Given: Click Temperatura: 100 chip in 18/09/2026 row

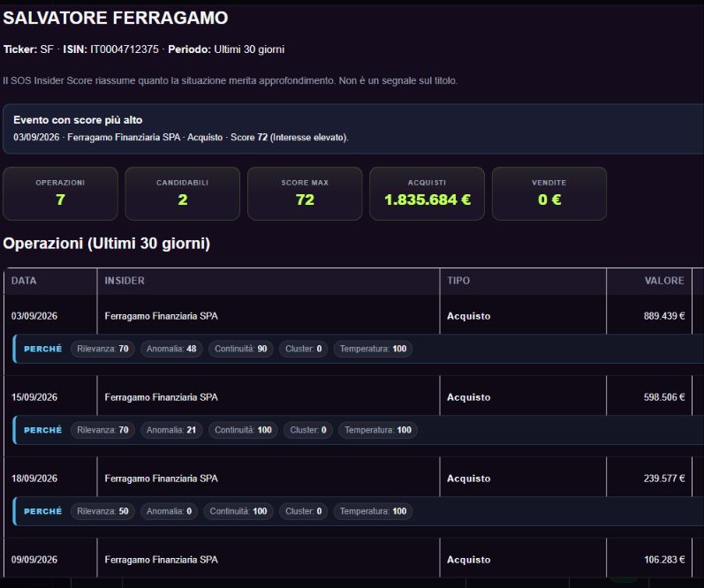Looking at the screenshot, I should (x=373, y=511).
